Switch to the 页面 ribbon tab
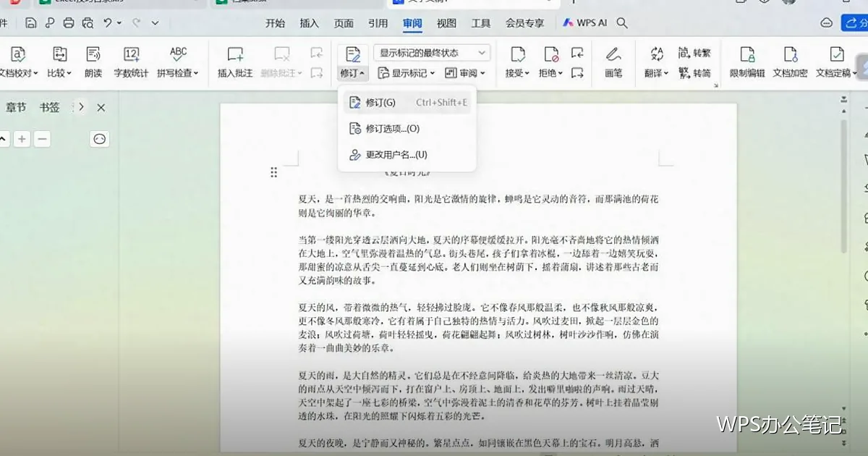This screenshot has width=868, height=456. [x=344, y=23]
